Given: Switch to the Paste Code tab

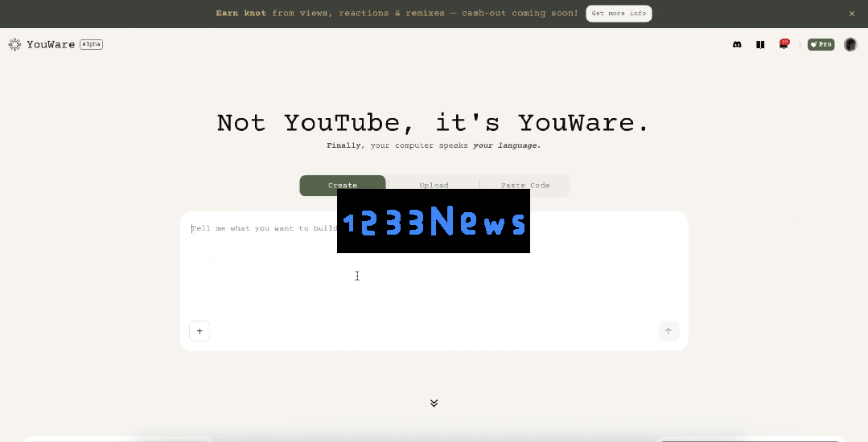Looking at the screenshot, I should [x=525, y=186].
